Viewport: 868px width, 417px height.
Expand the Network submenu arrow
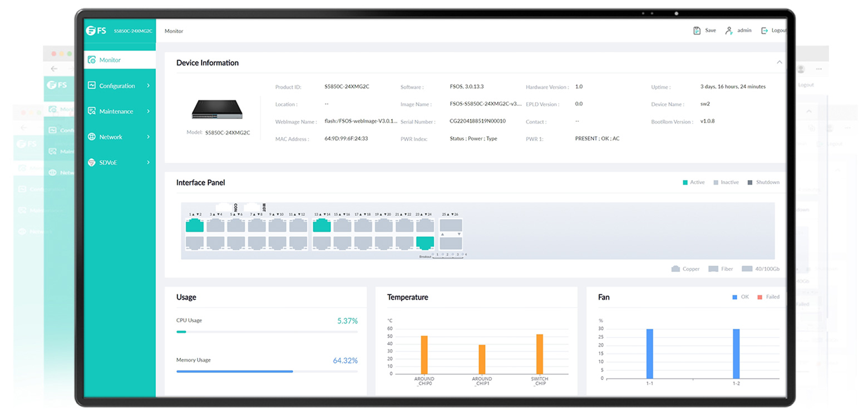point(149,137)
